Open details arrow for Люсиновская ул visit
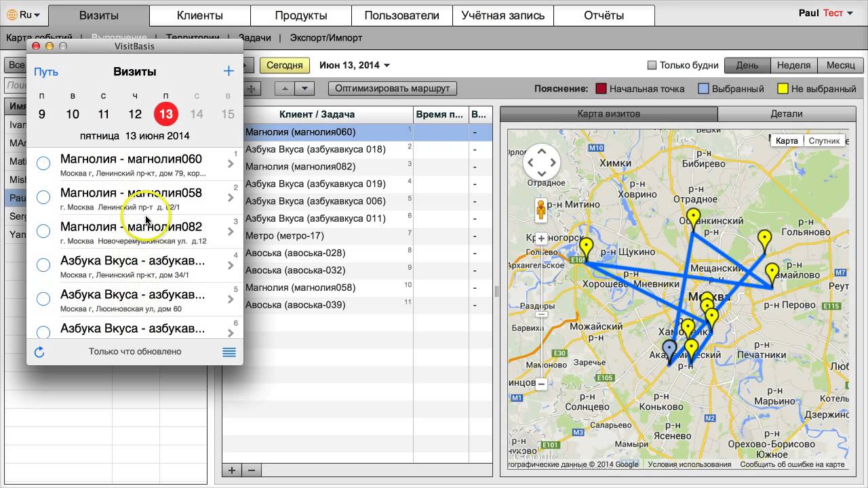Viewport: 868px width, 488px height. [x=231, y=299]
